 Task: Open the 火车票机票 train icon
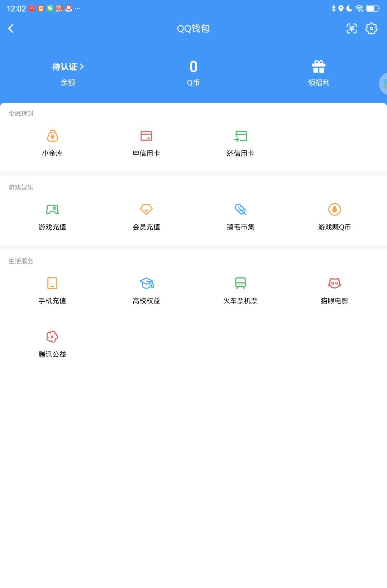point(240,283)
